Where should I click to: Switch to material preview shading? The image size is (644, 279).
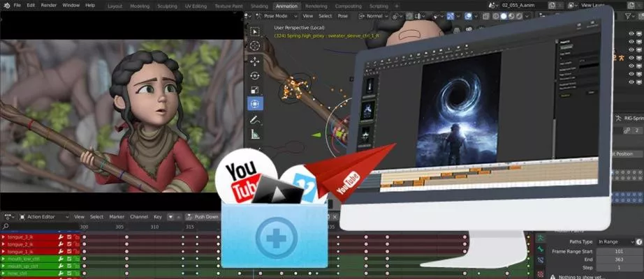[511, 17]
